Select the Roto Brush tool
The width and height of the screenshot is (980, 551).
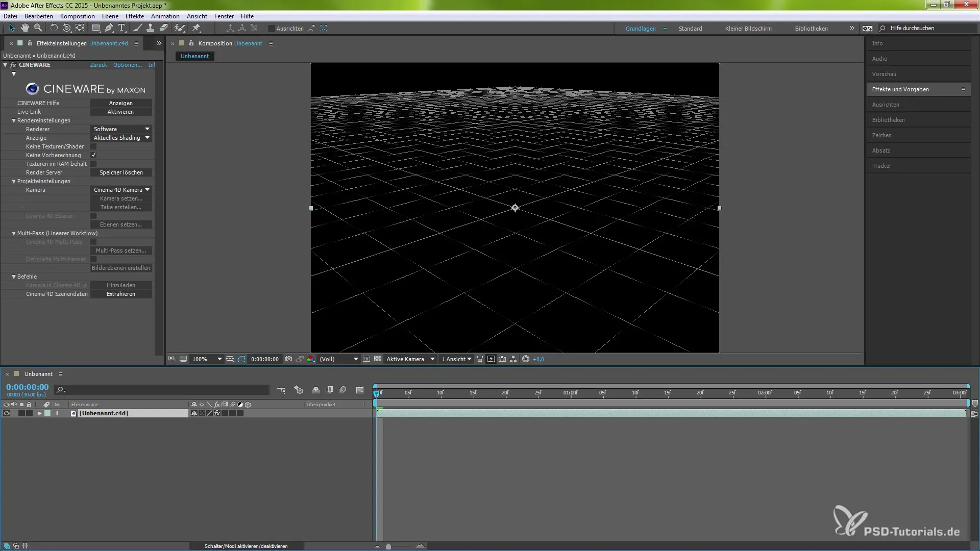coord(180,28)
